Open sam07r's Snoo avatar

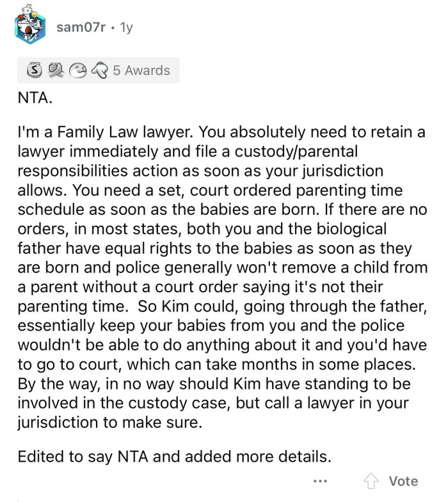[30, 25]
